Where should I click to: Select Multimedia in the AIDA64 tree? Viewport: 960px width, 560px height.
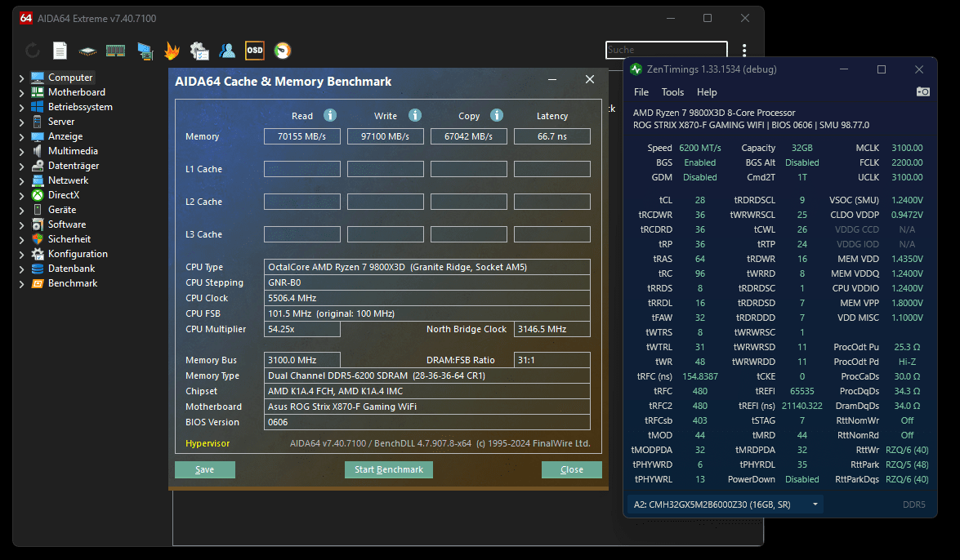point(73,151)
